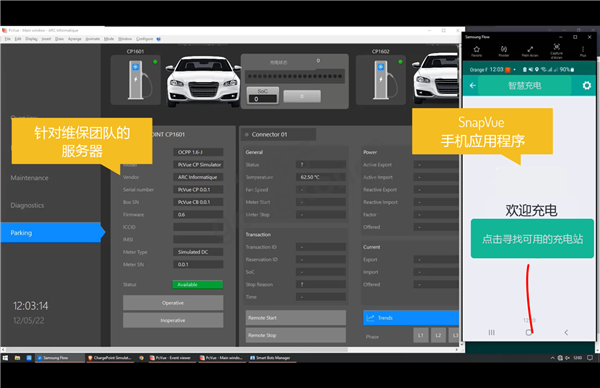Open the Display menu
This screenshot has width=600, height=388.
point(31,39)
